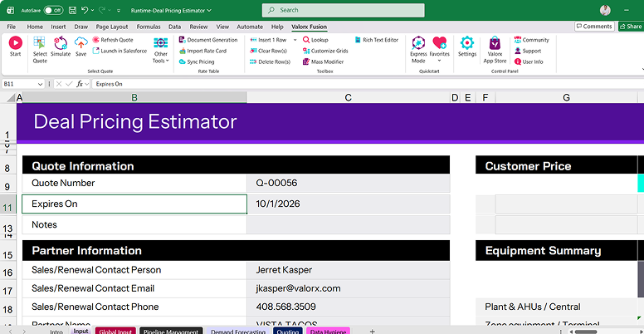Run Sync Pricing
The image size is (644, 334).
(x=197, y=61)
